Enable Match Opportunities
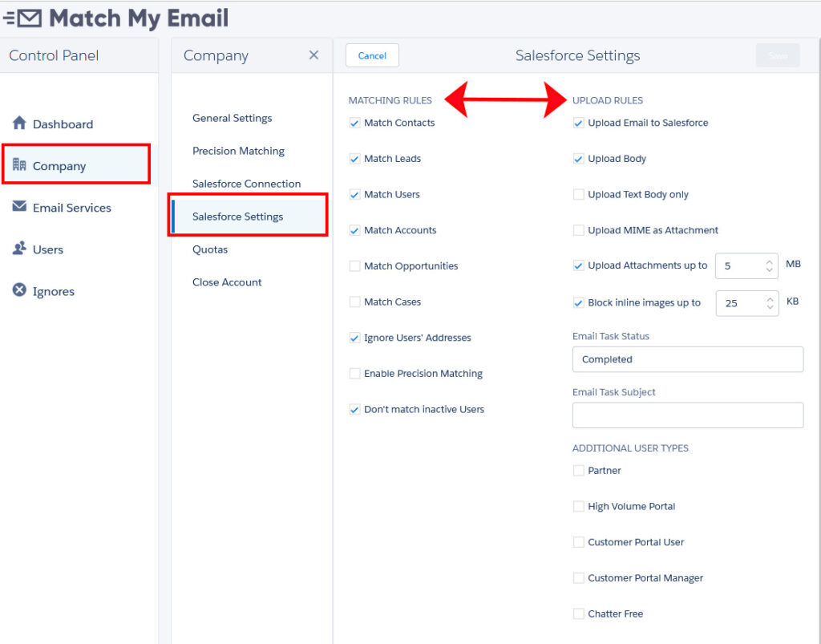Screen dimensions: 821x644 click(x=354, y=266)
